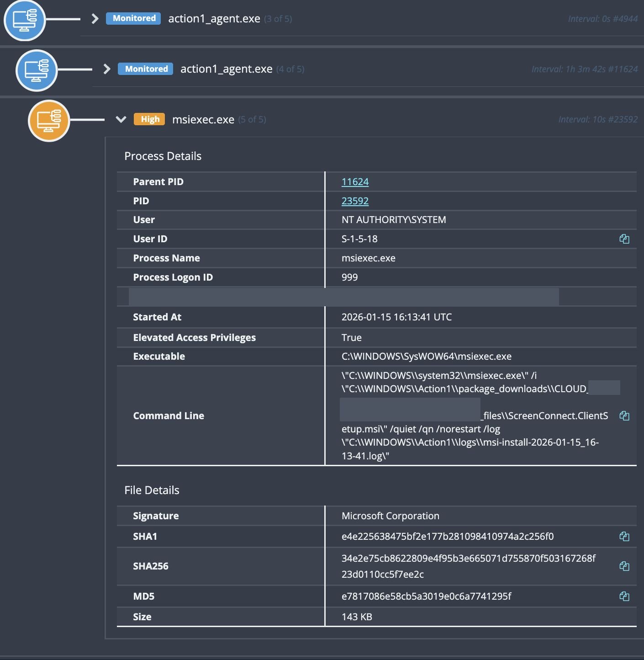This screenshot has width=644, height=660.
Task: Open Parent PID 11624 link
Action: click(355, 182)
